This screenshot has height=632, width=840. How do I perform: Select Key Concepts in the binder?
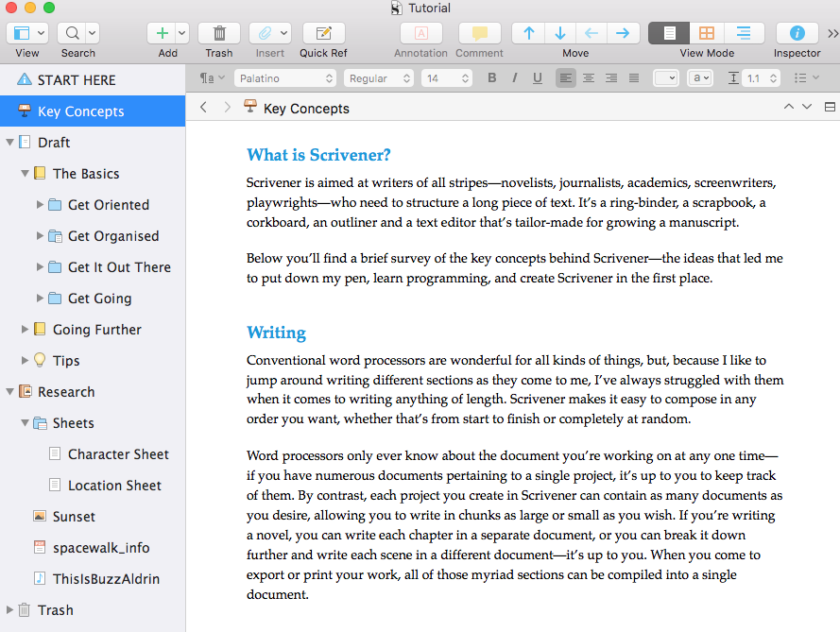point(93,111)
